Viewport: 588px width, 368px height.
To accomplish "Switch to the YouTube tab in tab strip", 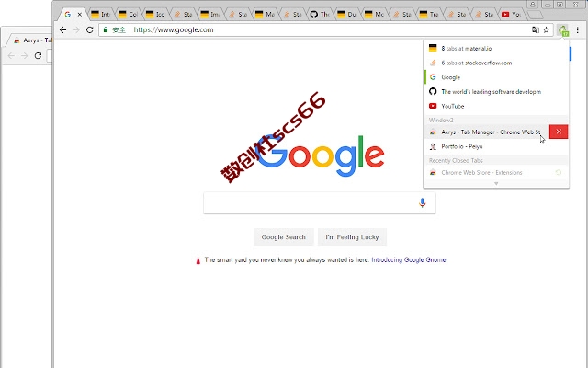I will click(x=511, y=15).
